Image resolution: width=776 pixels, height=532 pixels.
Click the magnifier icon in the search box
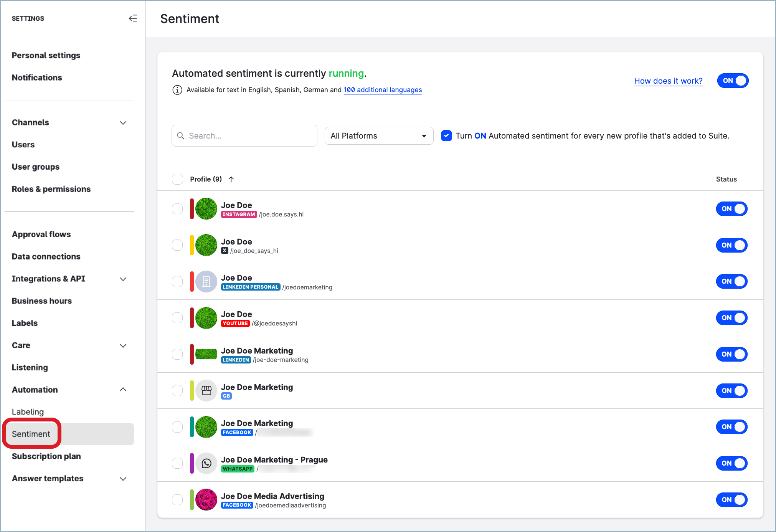(x=181, y=135)
